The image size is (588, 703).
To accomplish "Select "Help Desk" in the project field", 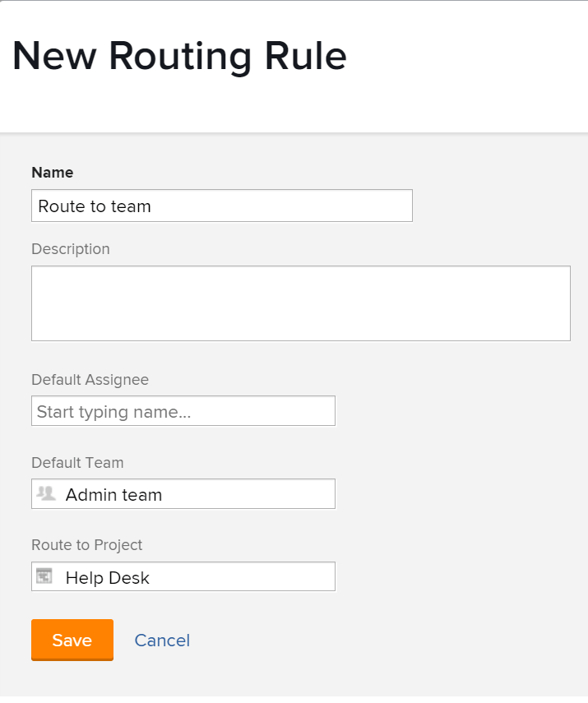I will click(x=108, y=577).
